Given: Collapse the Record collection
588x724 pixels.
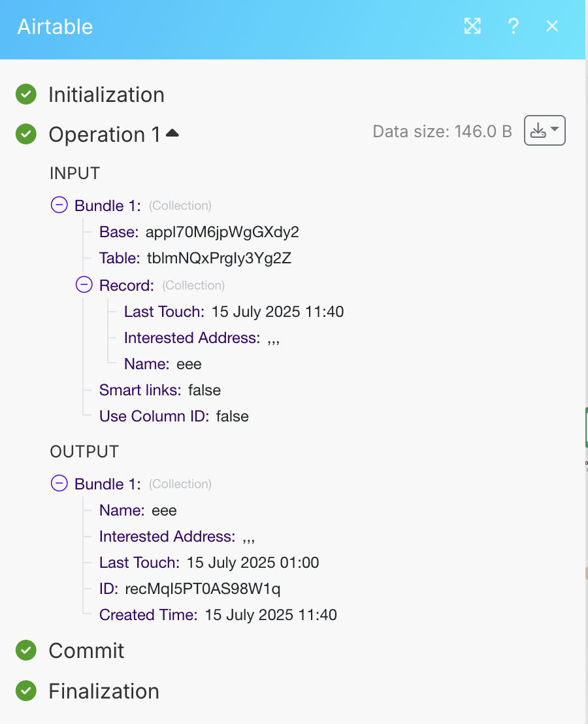Looking at the screenshot, I should click(x=84, y=284).
